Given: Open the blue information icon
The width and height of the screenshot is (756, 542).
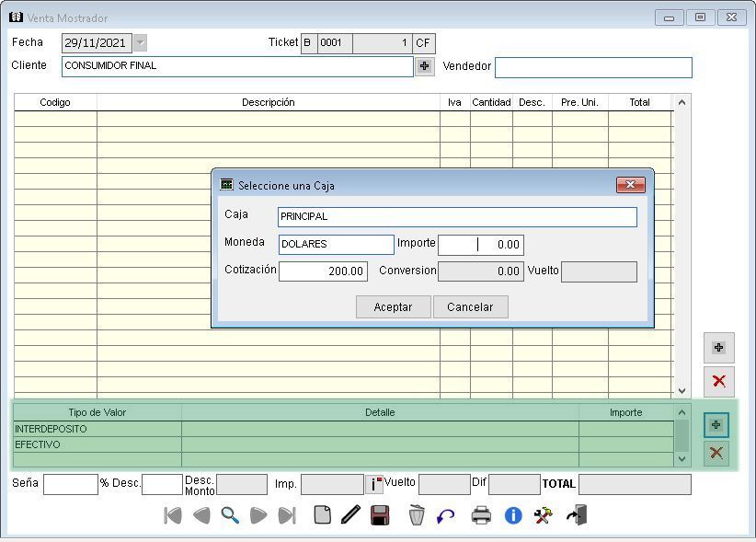Looking at the screenshot, I should pos(513,515).
